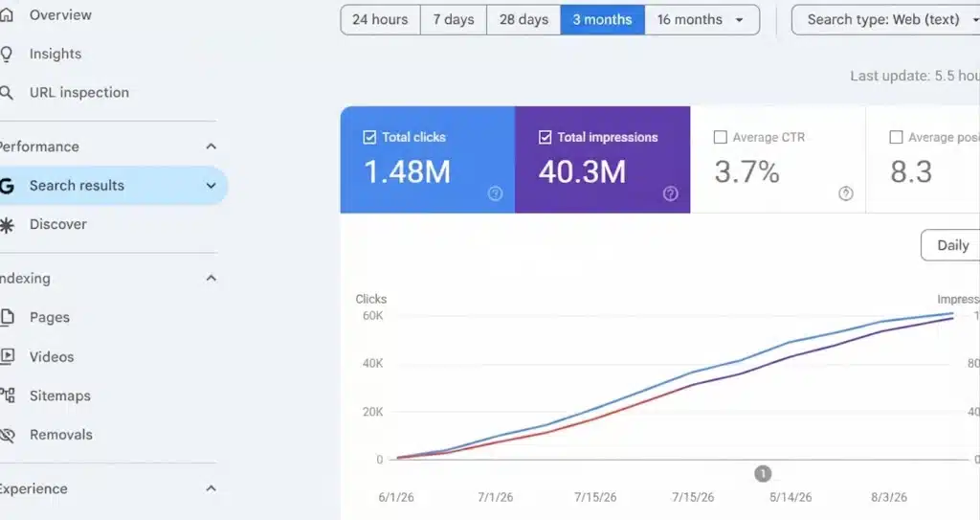Click the URL inspection magnifier icon

(x=7, y=93)
